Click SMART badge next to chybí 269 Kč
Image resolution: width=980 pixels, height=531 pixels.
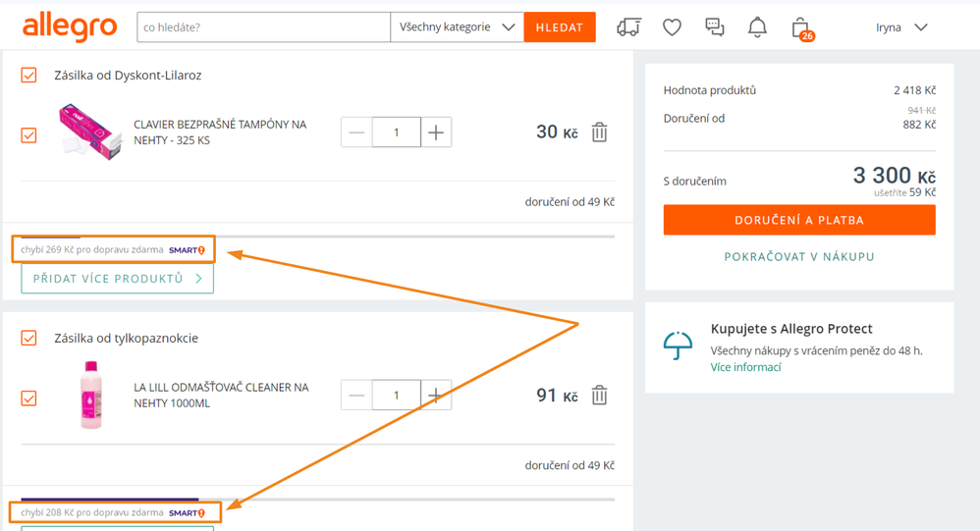point(187,250)
